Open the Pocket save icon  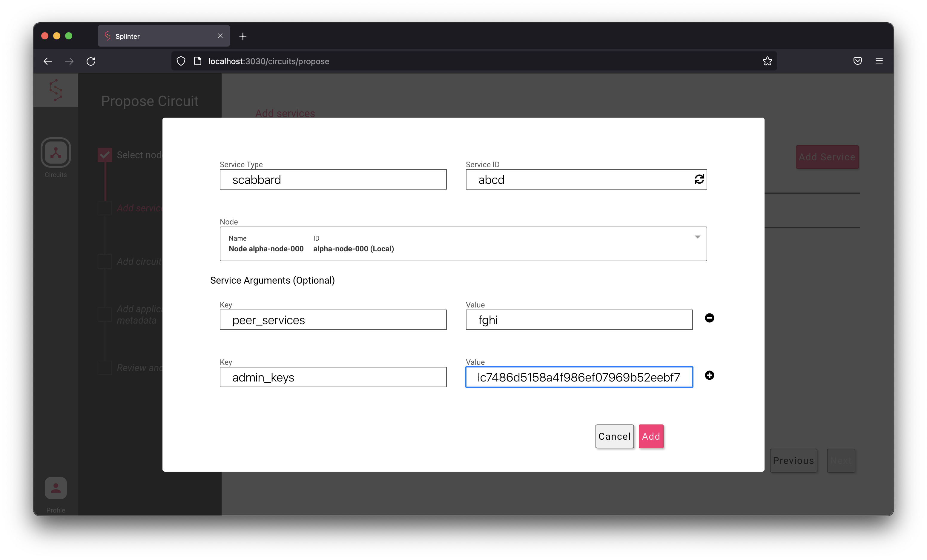click(857, 61)
